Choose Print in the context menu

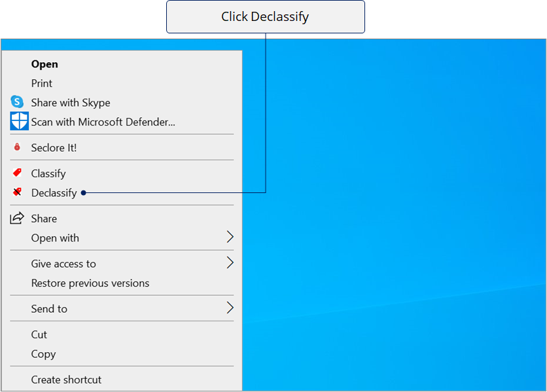[x=122, y=83]
